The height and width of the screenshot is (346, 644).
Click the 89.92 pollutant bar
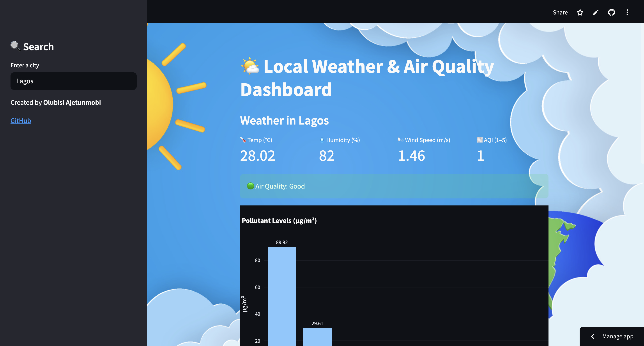coord(282,295)
